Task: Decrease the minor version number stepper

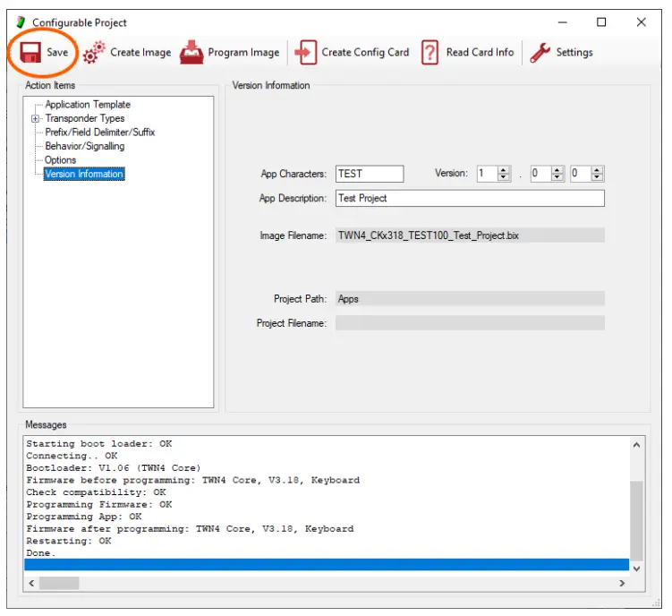Action: pyautogui.click(x=557, y=177)
